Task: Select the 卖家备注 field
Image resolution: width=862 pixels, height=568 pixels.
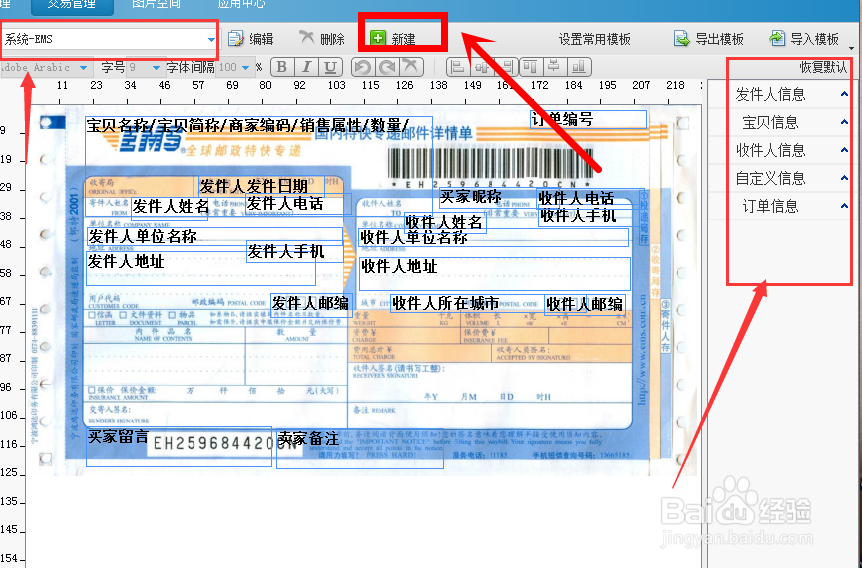Action: [x=360, y=449]
